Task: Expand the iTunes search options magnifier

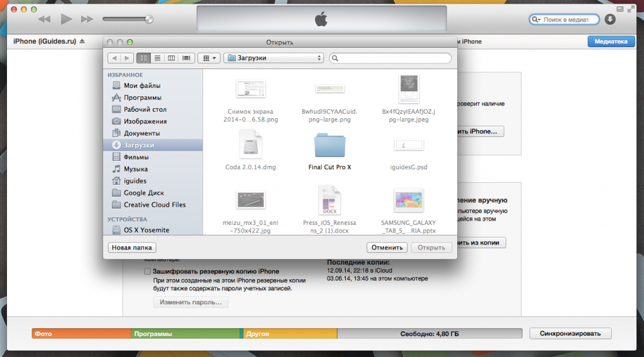Action: pyautogui.click(x=536, y=19)
